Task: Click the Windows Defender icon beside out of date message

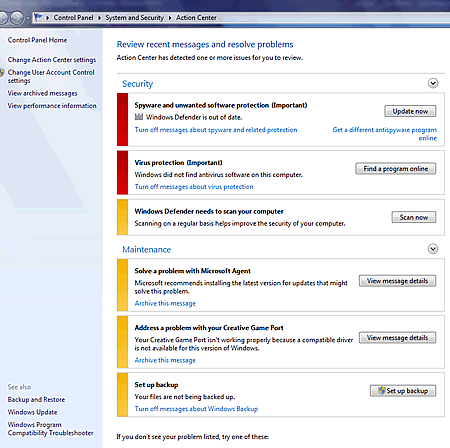Action: 139,117
